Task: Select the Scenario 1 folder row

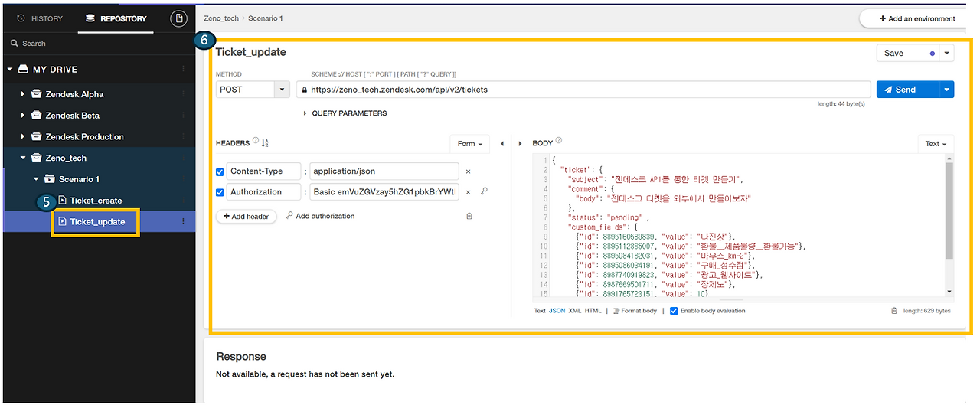Action: 98,179
